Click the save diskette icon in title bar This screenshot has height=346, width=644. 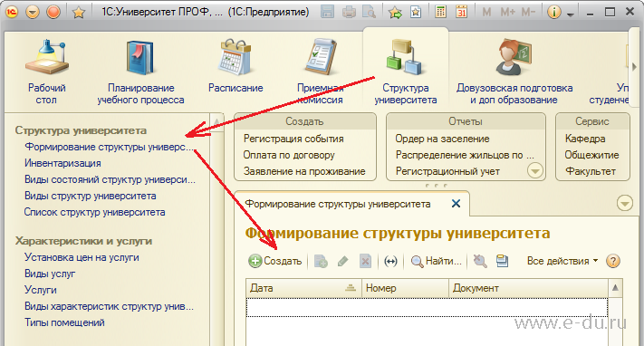coord(327,12)
